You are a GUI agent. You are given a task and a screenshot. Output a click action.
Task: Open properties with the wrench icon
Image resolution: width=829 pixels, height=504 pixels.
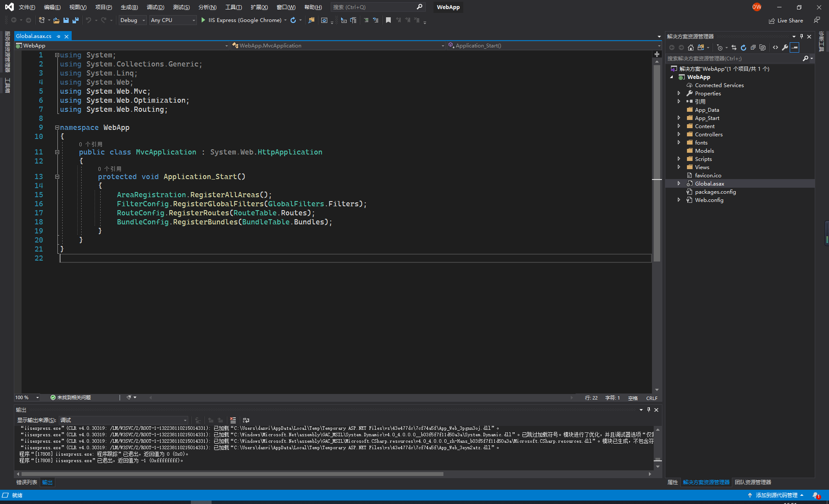pos(785,47)
